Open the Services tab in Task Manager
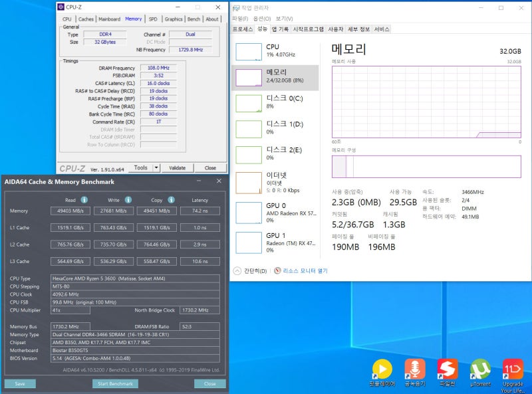The width and height of the screenshot is (532, 394). click(x=382, y=29)
